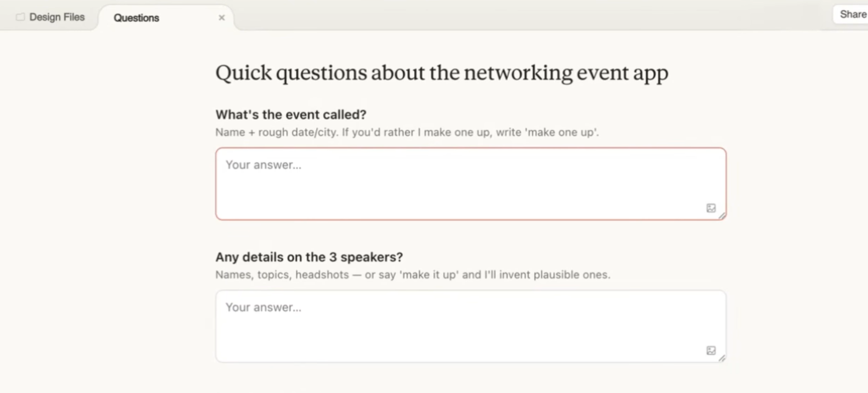Click the folder icon beside Design Files
The height and width of the screenshot is (393, 868).
pyautogui.click(x=20, y=17)
